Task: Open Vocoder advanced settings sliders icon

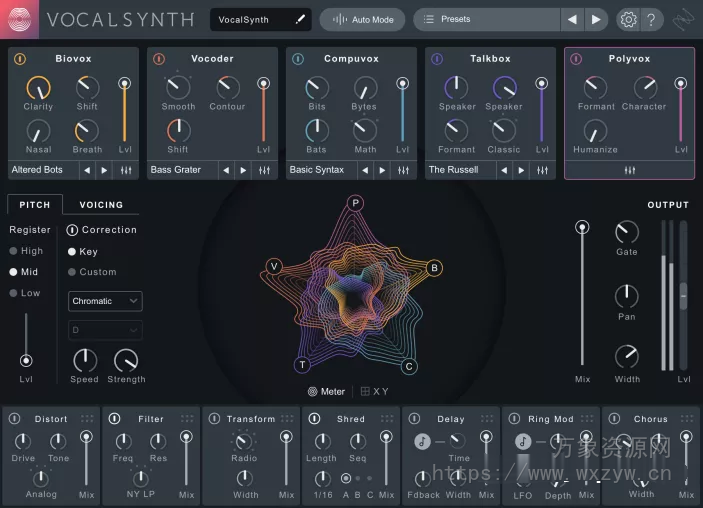Action: (265, 170)
